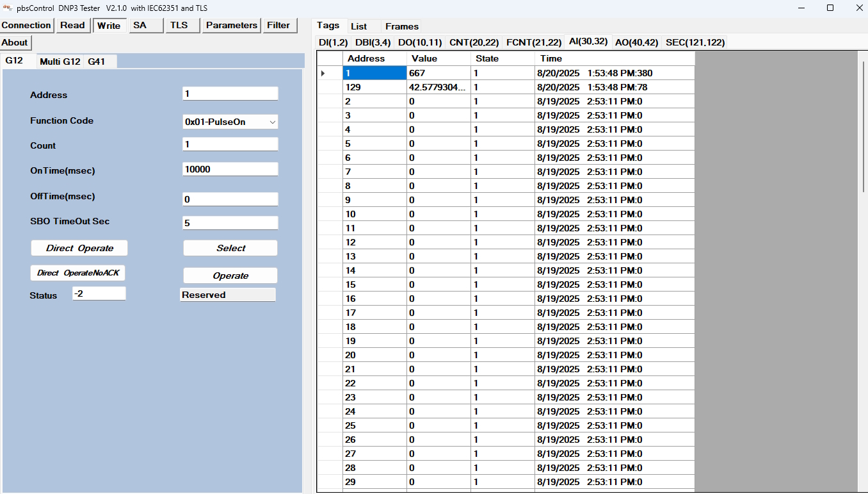Open the Filter tab

[279, 25]
